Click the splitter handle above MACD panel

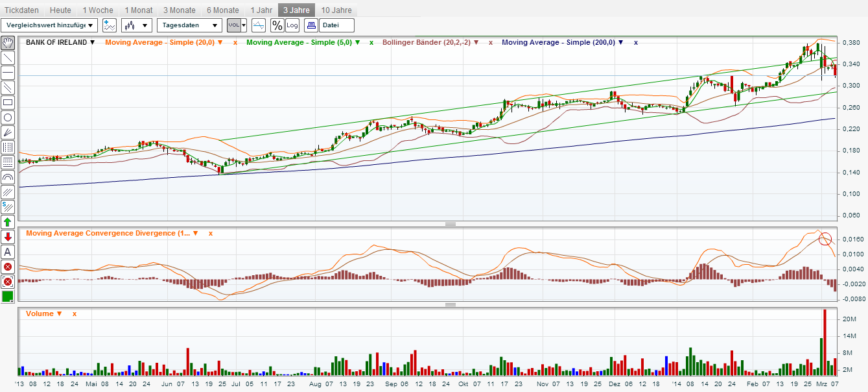click(449, 224)
